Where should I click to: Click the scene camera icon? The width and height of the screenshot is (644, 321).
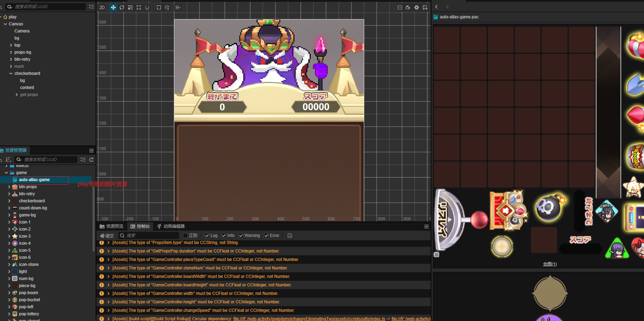pyautogui.click(x=408, y=7)
